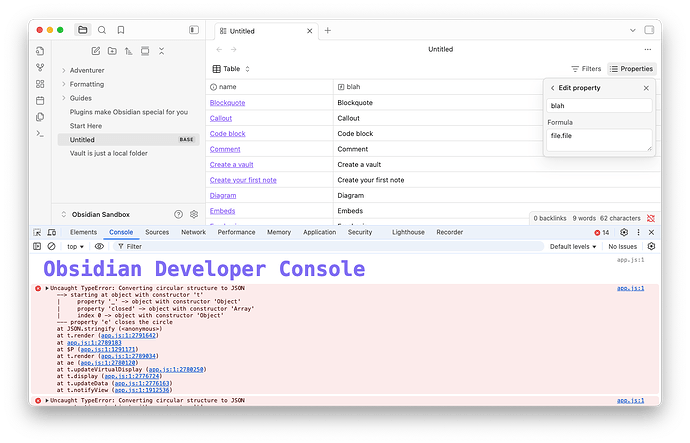Close the Edit property popup
The width and height of the screenshot is (690, 443).
[646, 88]
